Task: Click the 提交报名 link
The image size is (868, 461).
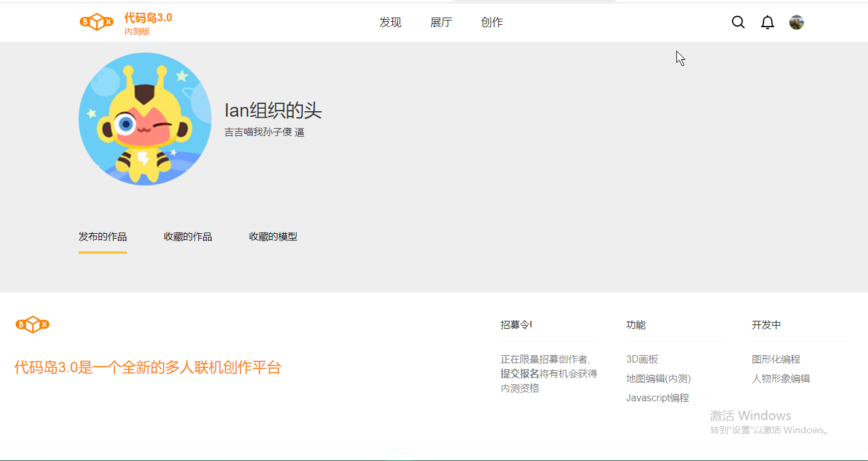Action: click(x=520, y=373)
